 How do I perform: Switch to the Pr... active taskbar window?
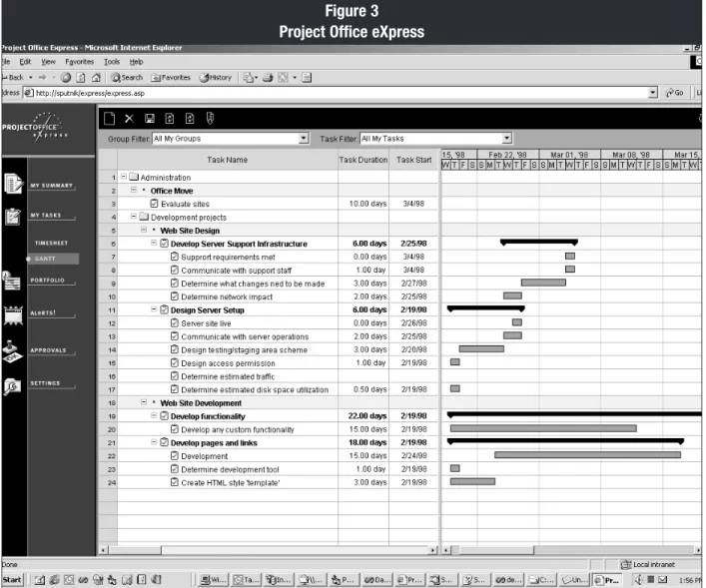point(607,580)
